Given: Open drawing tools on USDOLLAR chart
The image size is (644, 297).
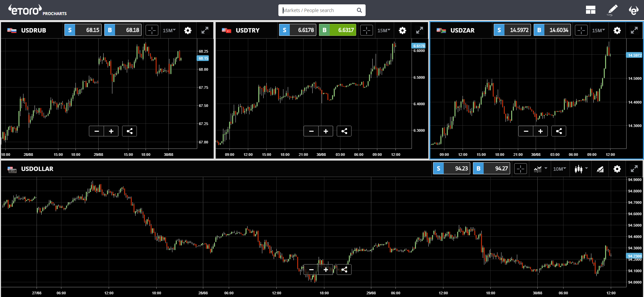Looking at the screenshot, I should [x=600, y=169].
